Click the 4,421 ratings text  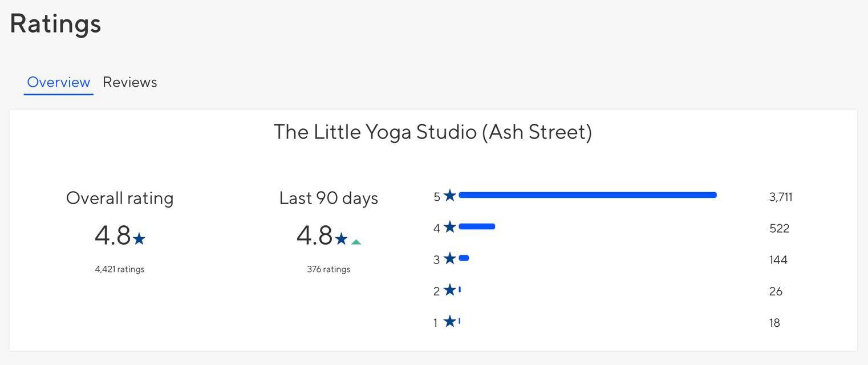tap(120, 269)
